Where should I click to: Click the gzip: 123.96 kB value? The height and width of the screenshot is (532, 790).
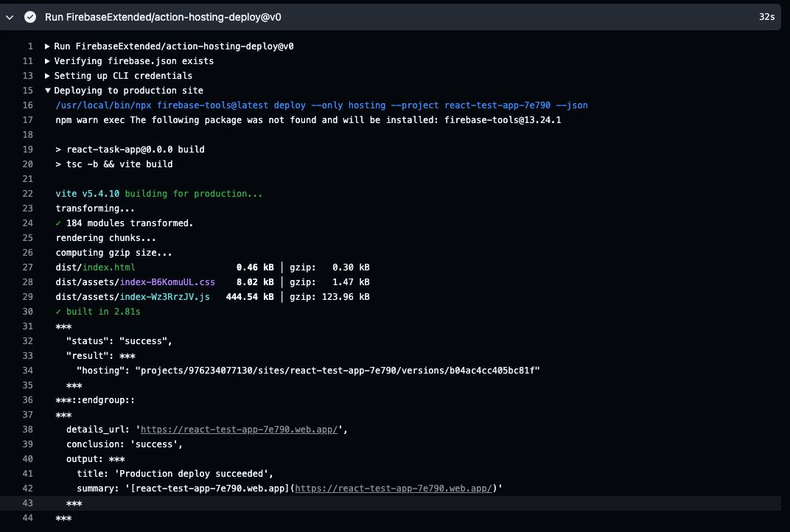point(329,297)
